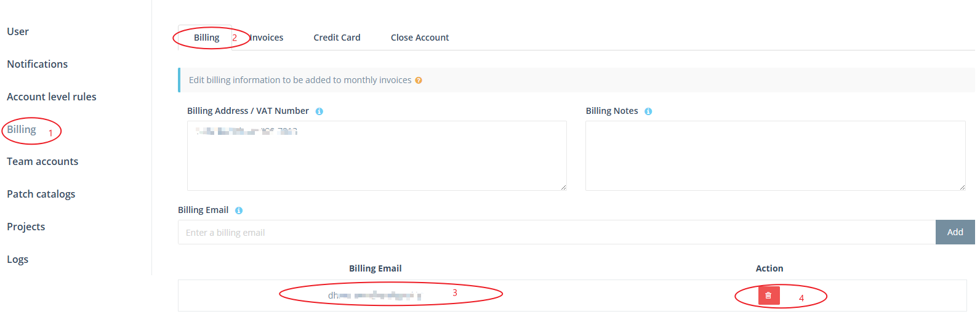
Task: Click info icon next to Billing Address
Action: 319,111
